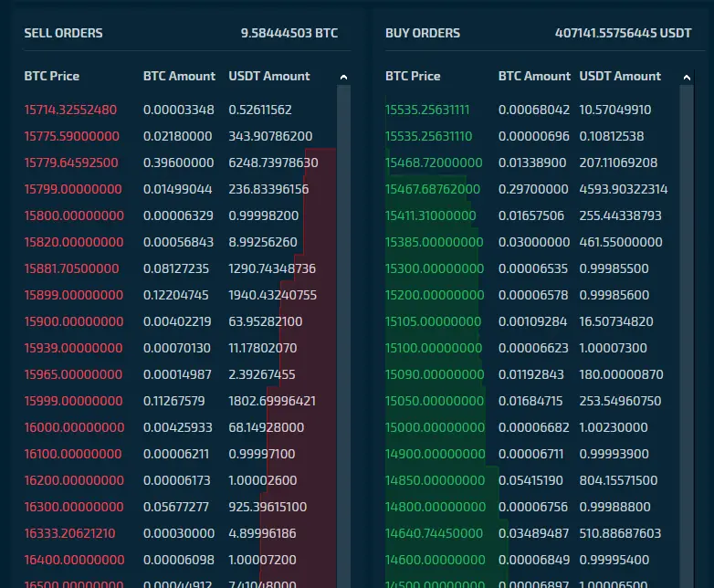The height and width of the screenshot is (588, 714).
Task: Click sell USDT amount 6248.73978630
Action: tap(273, 163)
